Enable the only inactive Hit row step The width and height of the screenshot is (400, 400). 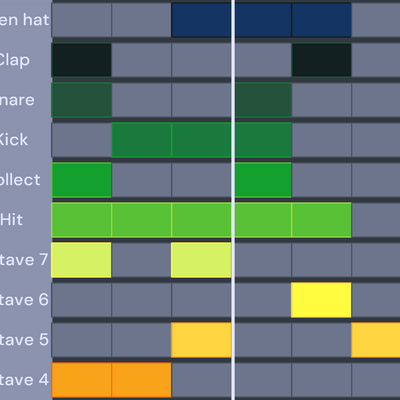[x=376, y=220]
